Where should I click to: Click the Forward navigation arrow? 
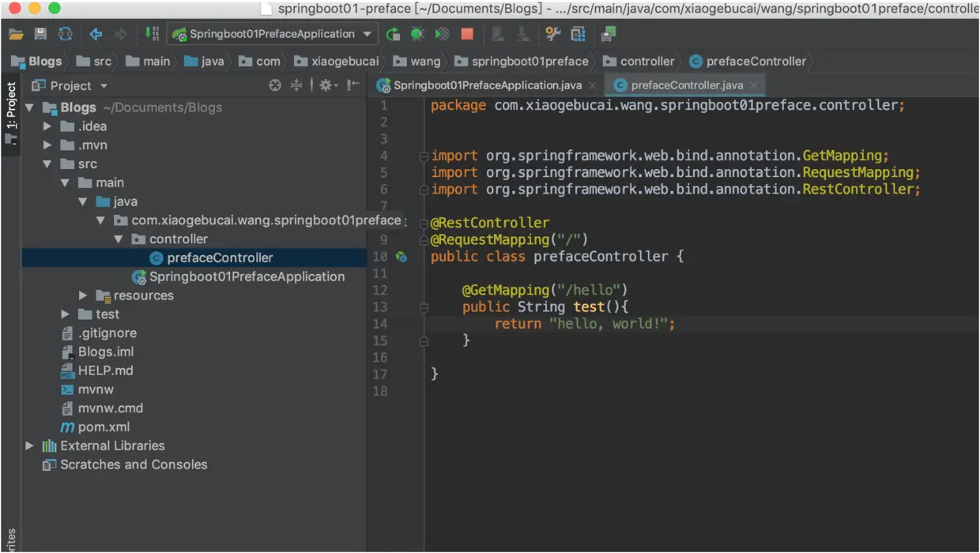tap(121, 35)
